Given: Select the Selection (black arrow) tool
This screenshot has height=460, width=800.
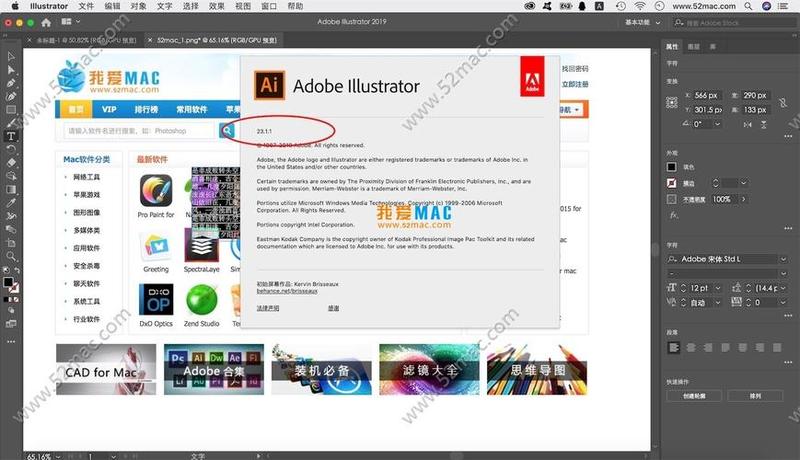Looking at the screenshot, I should [x=11, y=56].
